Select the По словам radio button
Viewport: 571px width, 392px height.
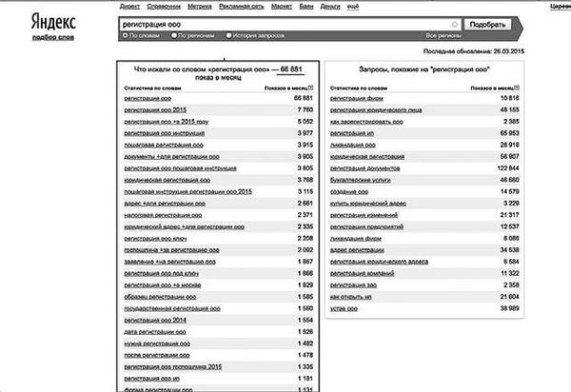tap(126, 35)
